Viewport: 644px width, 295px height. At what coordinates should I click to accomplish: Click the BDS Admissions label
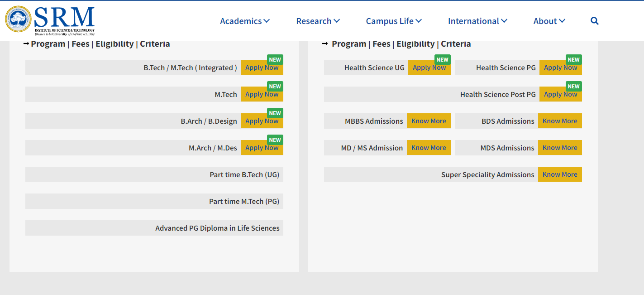click(508, 121)
